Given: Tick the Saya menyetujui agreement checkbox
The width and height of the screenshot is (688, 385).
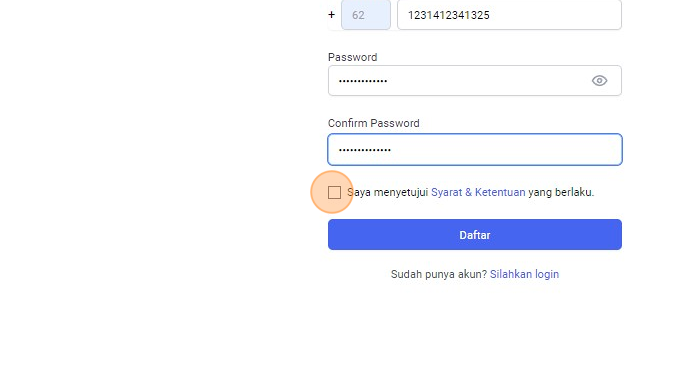Looking at the screenshot, I should click(x=334, y=192).
